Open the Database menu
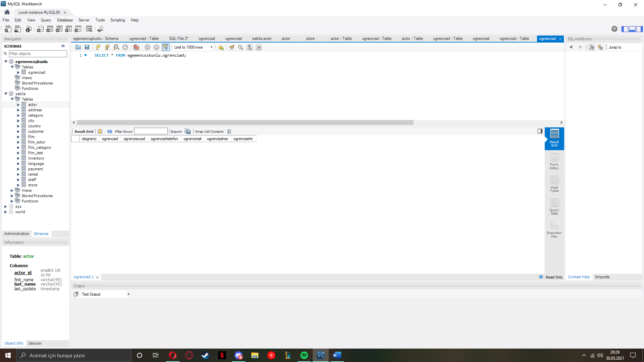This screenshot has width=644, height=362. click(65, 20)
